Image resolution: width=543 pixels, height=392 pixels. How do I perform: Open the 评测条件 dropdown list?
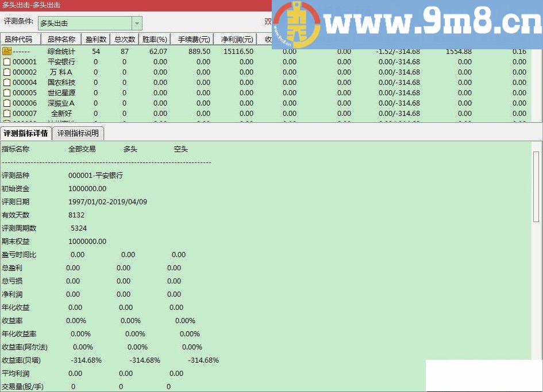[136, 23]
